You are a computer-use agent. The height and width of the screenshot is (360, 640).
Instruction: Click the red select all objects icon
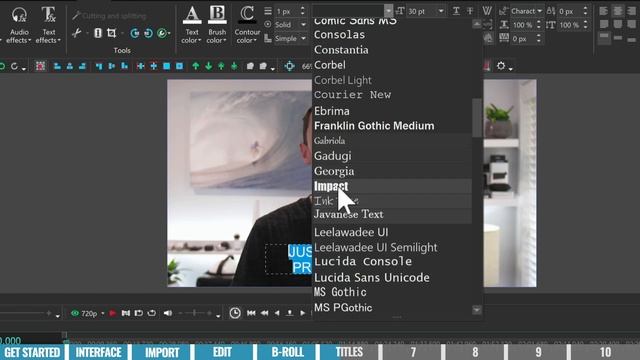point(40,66)
